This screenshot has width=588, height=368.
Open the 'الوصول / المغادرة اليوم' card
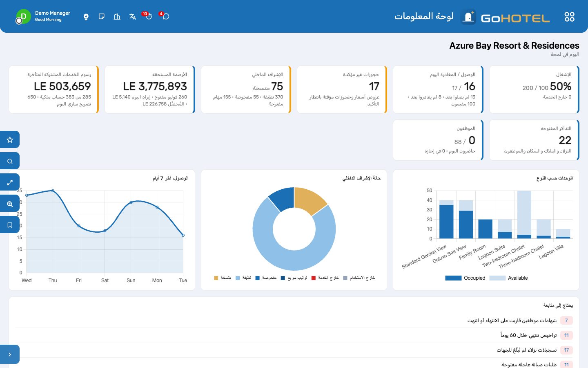(x=438, y=90)
